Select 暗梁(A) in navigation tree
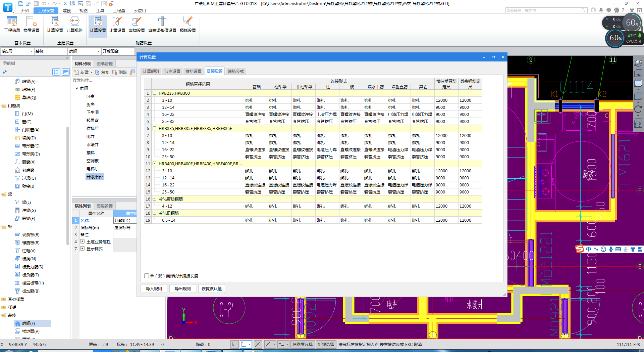The height and width of the screenshot is (352, 644). tap(25, 81)
